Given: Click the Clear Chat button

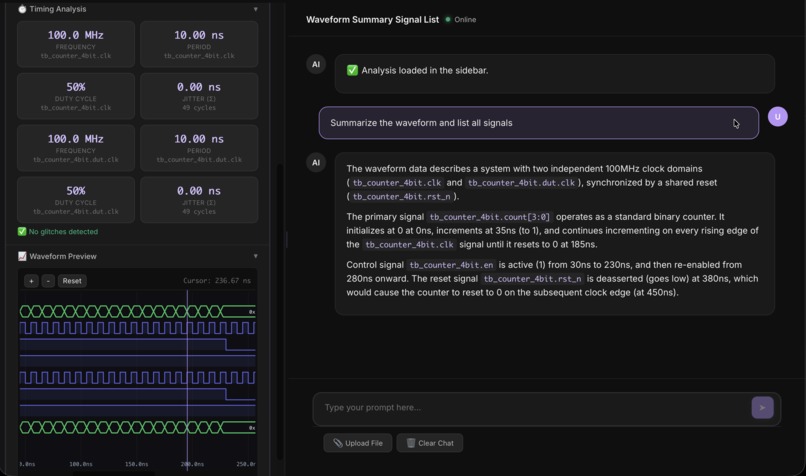Looking at the screenshot, I should pyautogui.click(x=430, y=443).
